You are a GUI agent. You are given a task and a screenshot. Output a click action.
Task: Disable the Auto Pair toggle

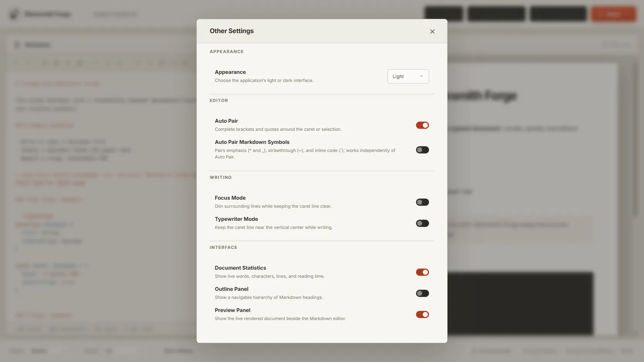(422, 125)
